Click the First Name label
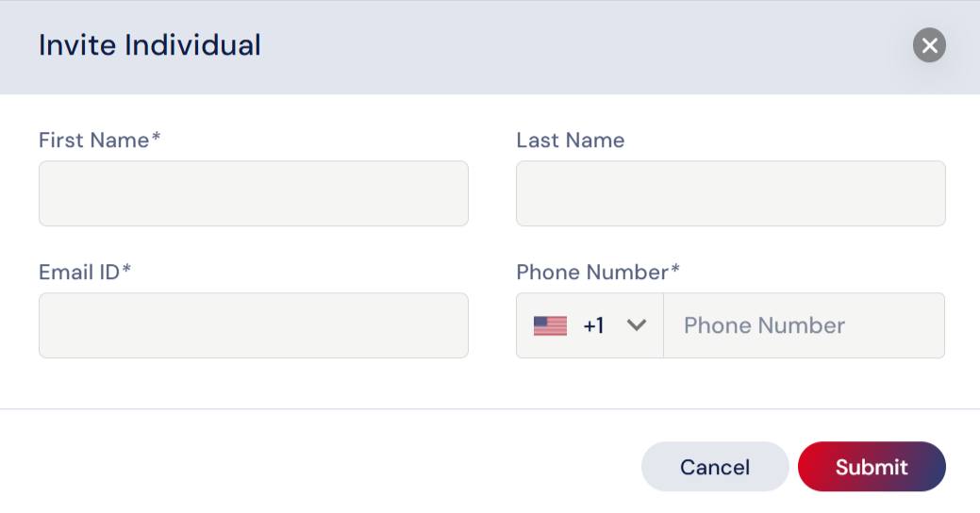Screen dimensions: 980x513 pos(94,140)
